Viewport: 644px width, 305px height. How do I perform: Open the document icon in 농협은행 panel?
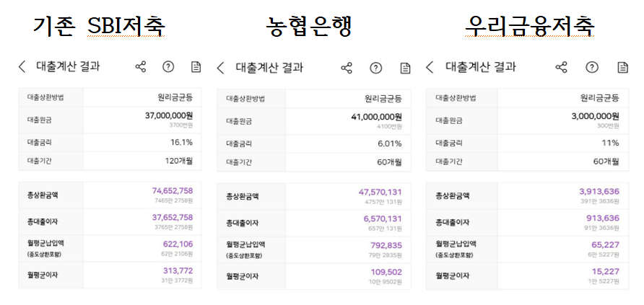(x=405, y=68)
